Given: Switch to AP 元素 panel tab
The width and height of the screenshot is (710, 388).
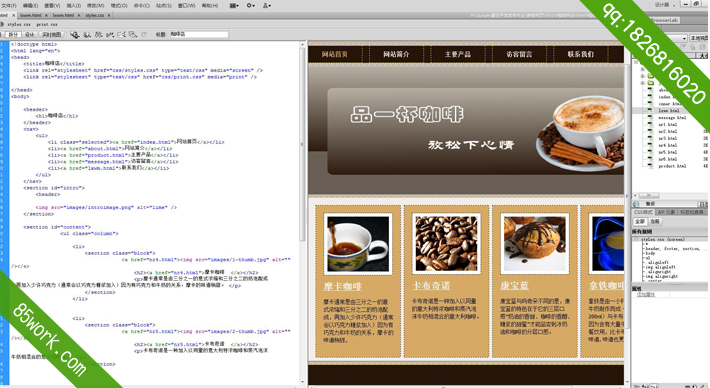Looking at the screenshot, I should click(x=666, y=212).
